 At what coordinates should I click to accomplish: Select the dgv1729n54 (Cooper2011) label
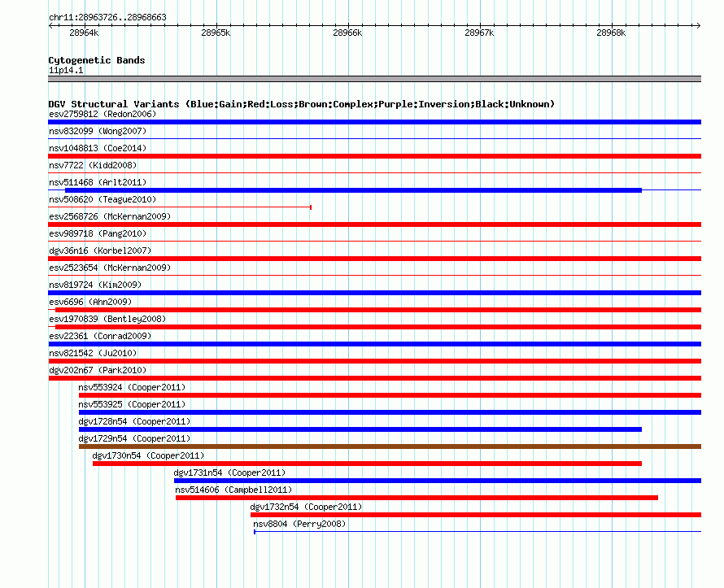pyautogui.click(x=134, y=438)
